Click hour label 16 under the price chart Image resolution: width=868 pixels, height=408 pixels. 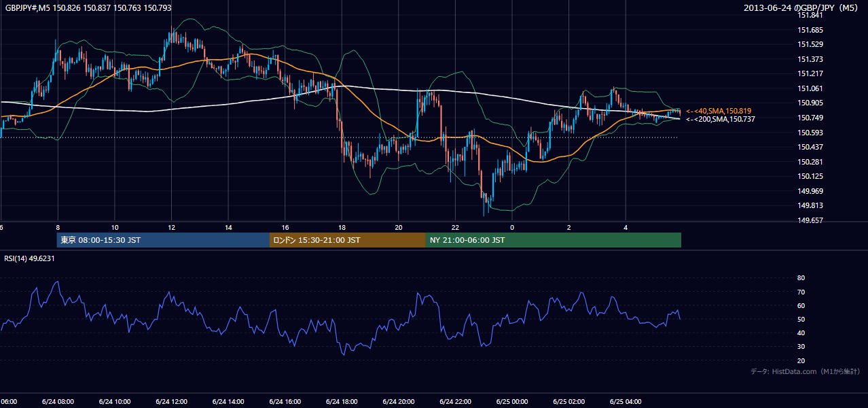tap(285, 227)
